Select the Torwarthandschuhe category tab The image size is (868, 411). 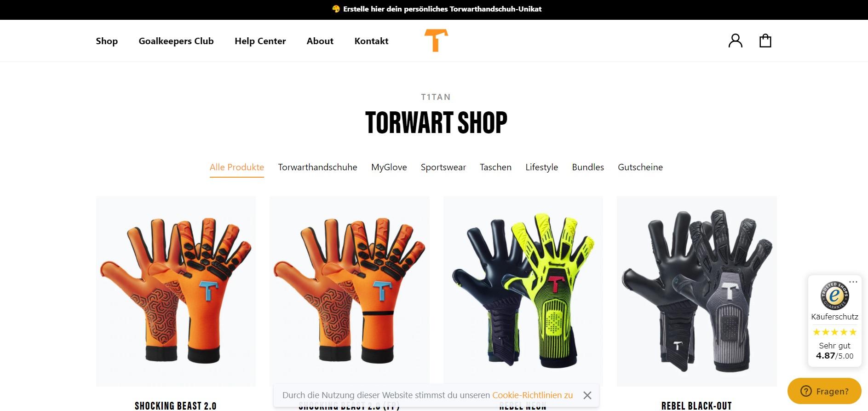coord(317,167)
